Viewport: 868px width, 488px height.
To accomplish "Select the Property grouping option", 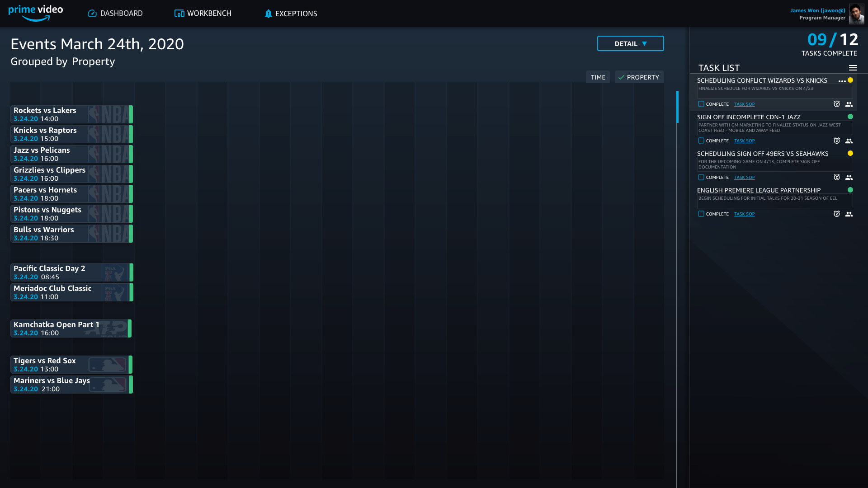I will 639,77.
